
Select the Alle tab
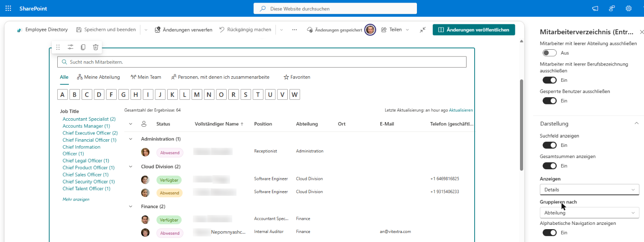[x=64, y=77]
